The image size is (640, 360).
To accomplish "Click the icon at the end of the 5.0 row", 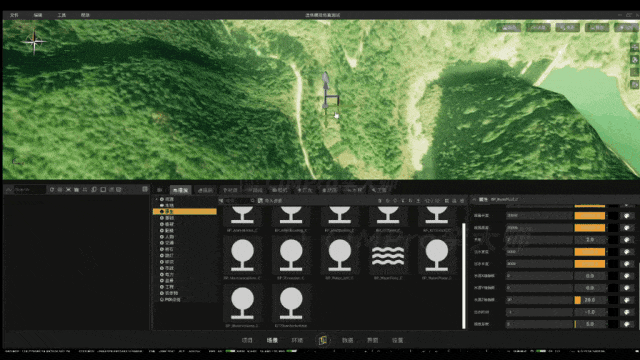I will click(627, 324).
